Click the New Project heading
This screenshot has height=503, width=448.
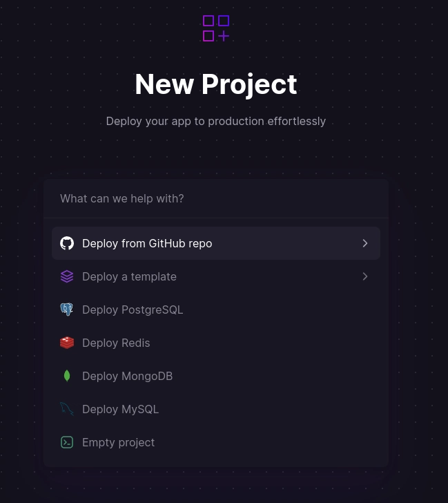click(x=216, y=84)
